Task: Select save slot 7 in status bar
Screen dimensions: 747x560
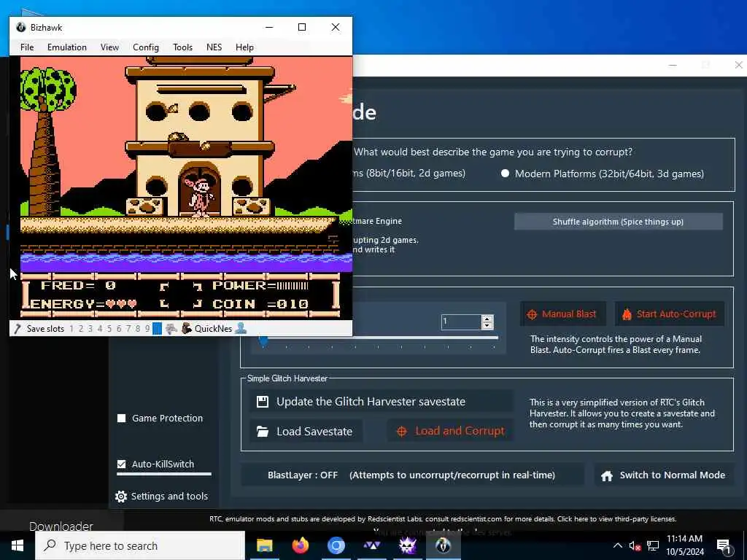Action: coord(128,329)
